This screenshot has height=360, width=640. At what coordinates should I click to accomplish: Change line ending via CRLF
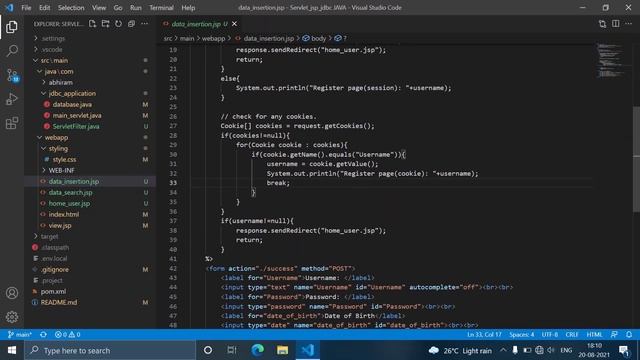pos(572,334)
